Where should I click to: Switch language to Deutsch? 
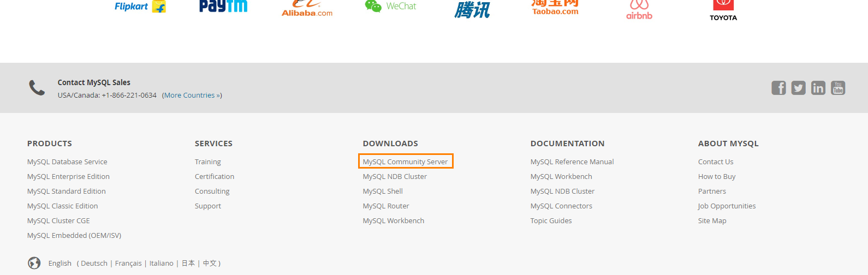(x=94, y=263)
